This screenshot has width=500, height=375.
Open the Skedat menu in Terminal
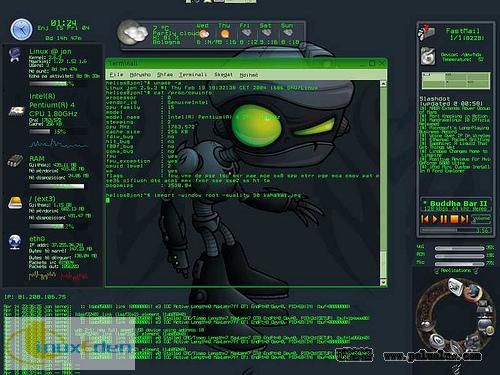tap(223, 75)
